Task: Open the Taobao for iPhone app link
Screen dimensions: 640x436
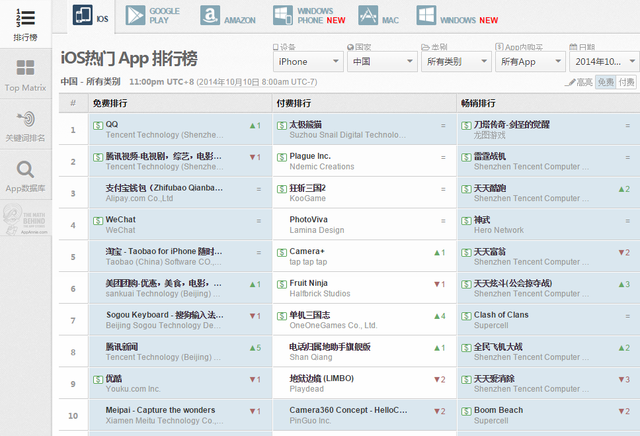Action: [164, 251]
